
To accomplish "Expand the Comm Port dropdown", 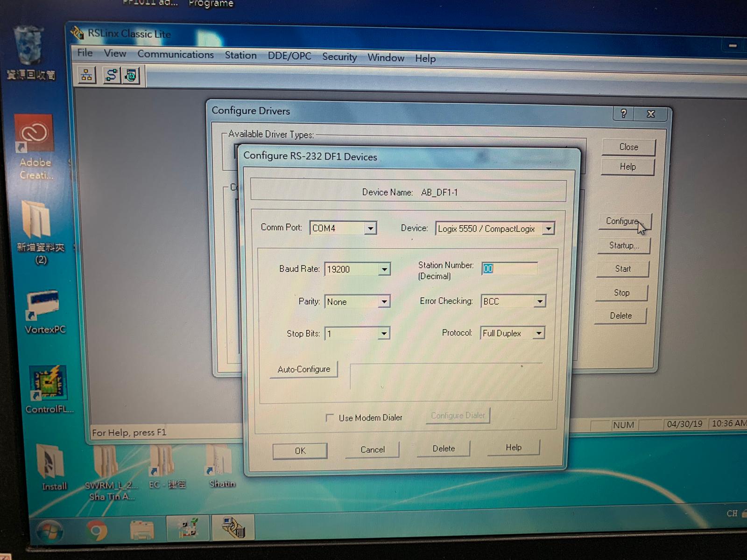I will pyautogui.click(x=370, y=228).
